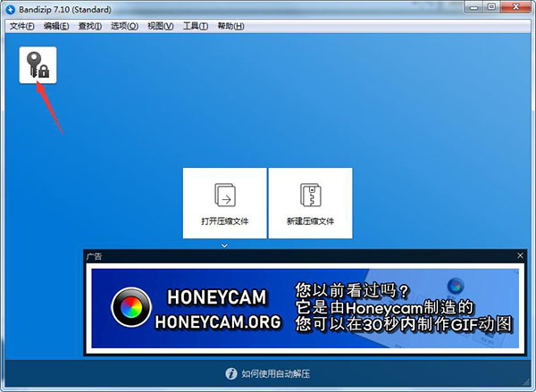This screenshot has width=536, height=392.
Task: Click the info icon beside 如何使用自动解压
Action: tap(231, 373)
